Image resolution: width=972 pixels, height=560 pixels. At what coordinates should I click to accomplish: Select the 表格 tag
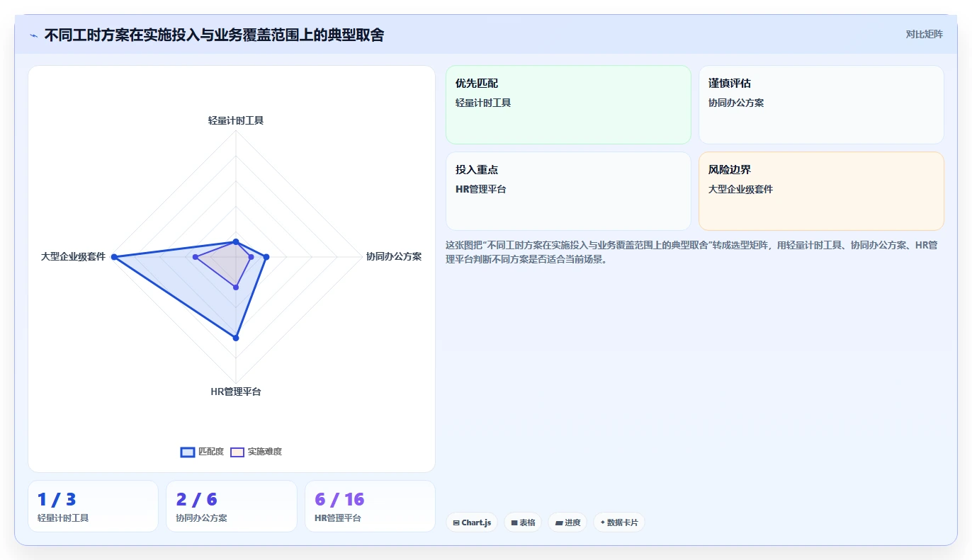click(x=523, y=522)
